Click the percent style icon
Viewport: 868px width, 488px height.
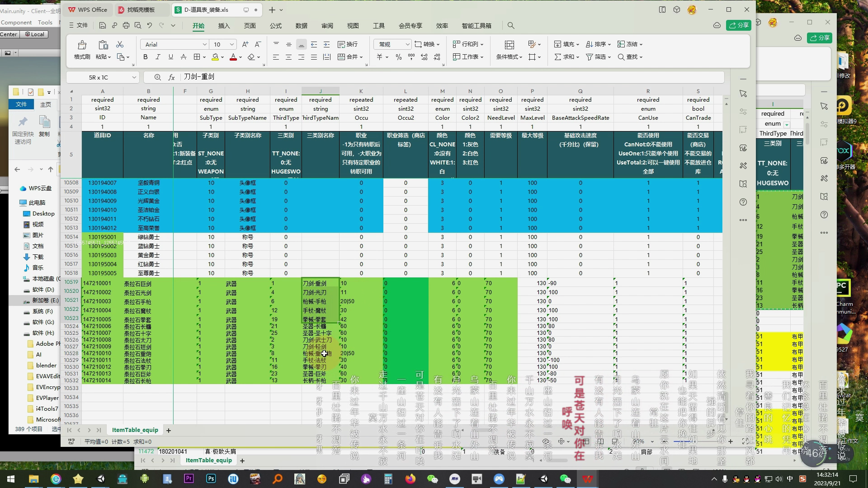398,57
